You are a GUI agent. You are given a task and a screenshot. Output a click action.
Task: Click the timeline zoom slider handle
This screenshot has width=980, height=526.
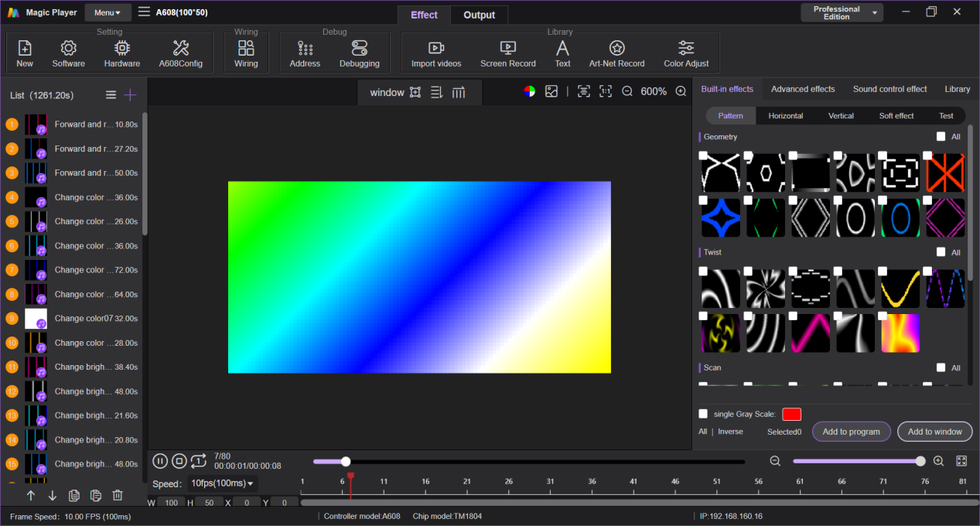click(x=920, y=461)
